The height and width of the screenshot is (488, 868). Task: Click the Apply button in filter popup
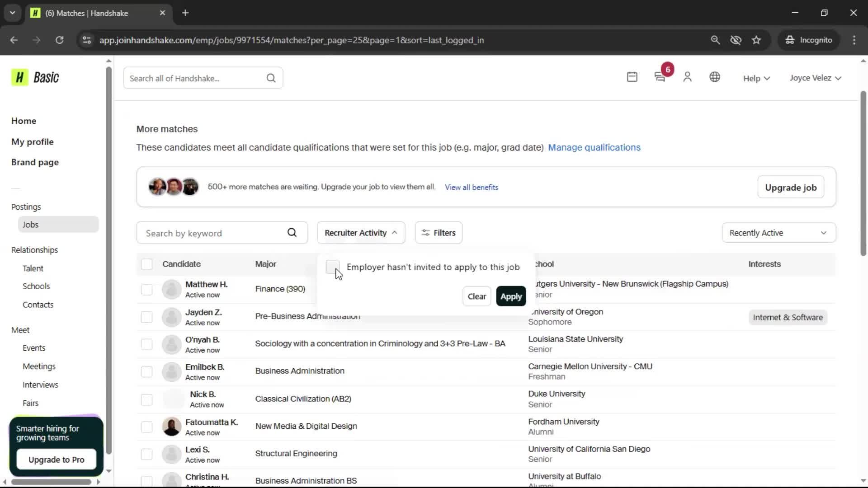pyautogui.click(x=511, y=296)
